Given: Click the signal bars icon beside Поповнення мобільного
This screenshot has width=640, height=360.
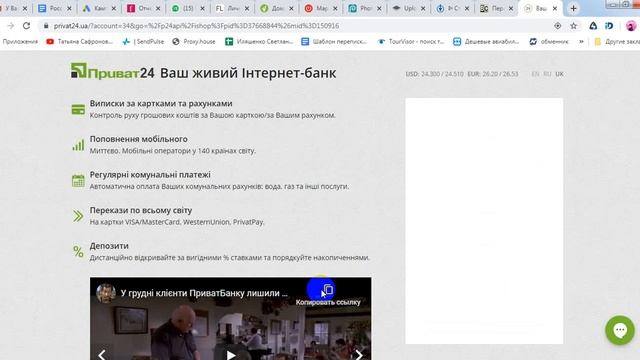Looking at the screenshot, I should tap(78, 145).
